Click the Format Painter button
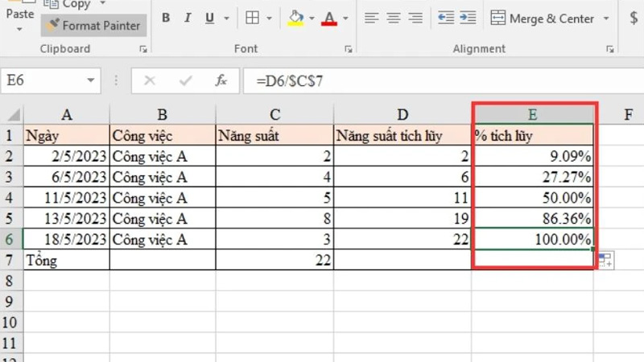The height and width of the screenshot is (362, 644). (93, 26)
